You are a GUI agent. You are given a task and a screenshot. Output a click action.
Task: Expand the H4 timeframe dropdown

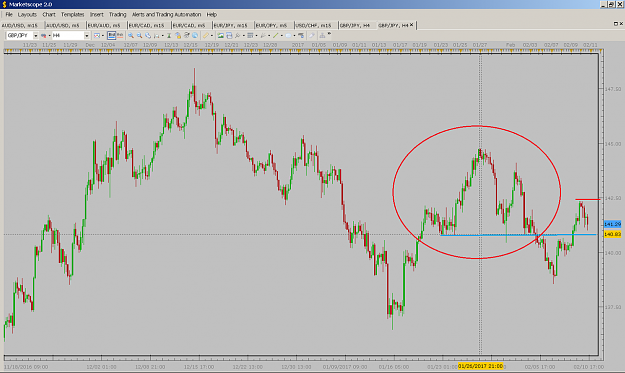86,35
